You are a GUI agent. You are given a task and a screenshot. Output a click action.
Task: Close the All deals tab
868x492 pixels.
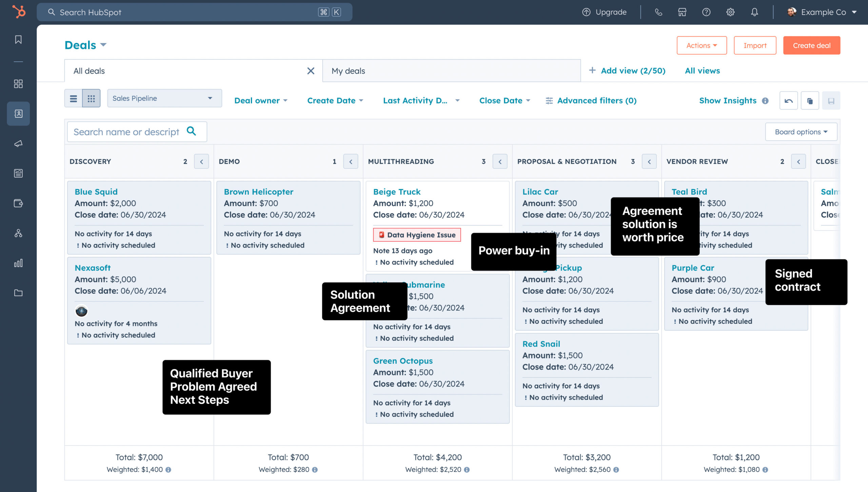[311, 71]
